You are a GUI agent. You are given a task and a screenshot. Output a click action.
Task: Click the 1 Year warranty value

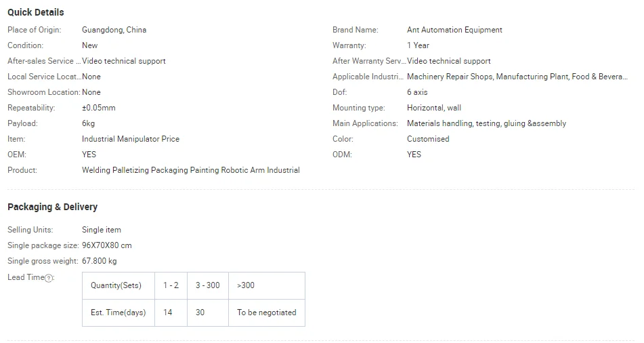(418, 45)
